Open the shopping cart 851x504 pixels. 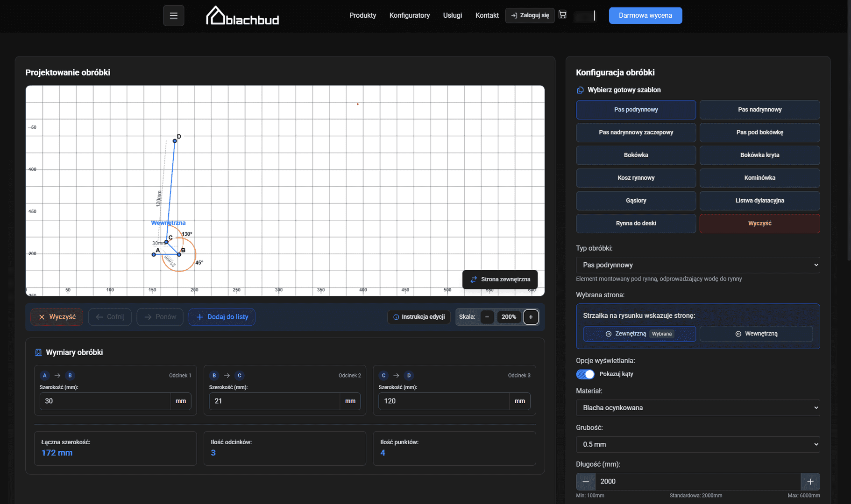(x=562, y=15)
